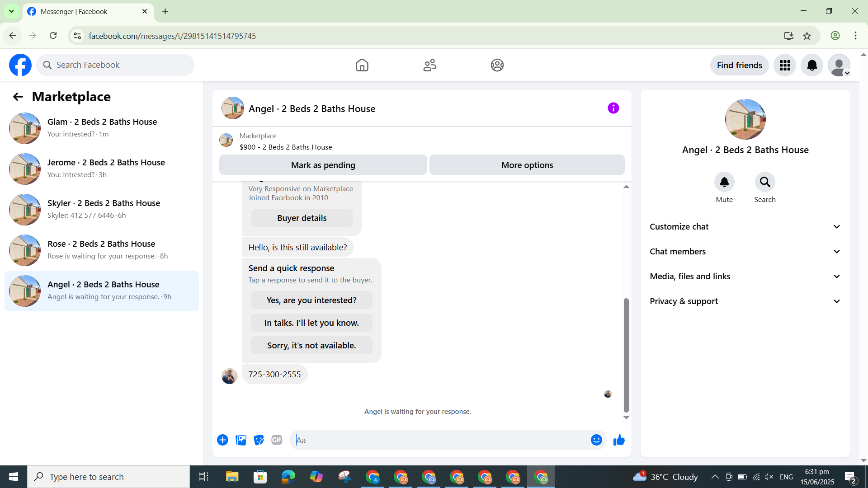This screenshot has width=868, height=488.
Task: Click the purple conversation info icon
Action: 613,108
